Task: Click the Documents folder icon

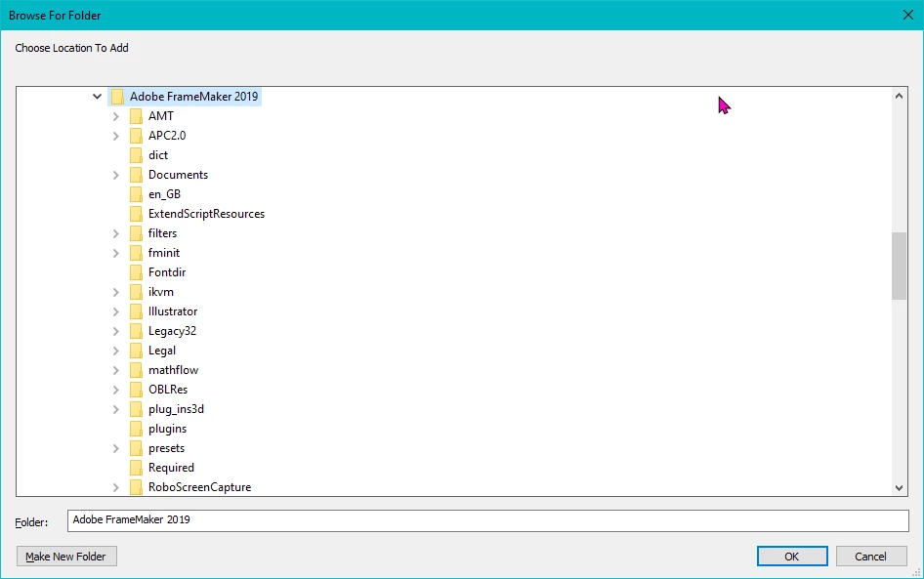Action: (x=136, y=175)
